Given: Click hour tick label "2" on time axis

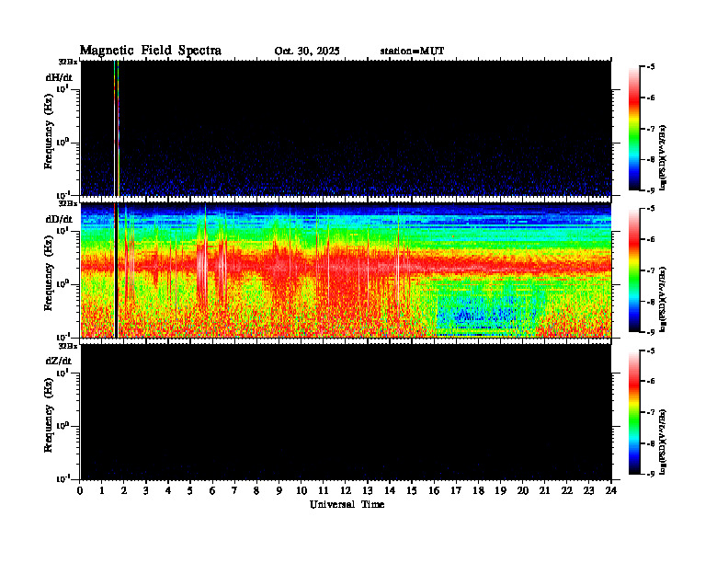Looking at the screenshot, I should (x=124, y=491).
